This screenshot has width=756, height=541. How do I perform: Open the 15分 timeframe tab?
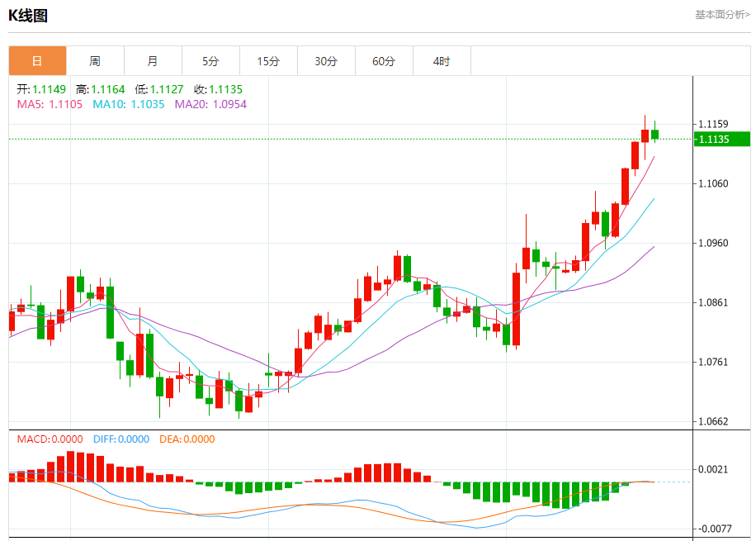pos(268,61)
